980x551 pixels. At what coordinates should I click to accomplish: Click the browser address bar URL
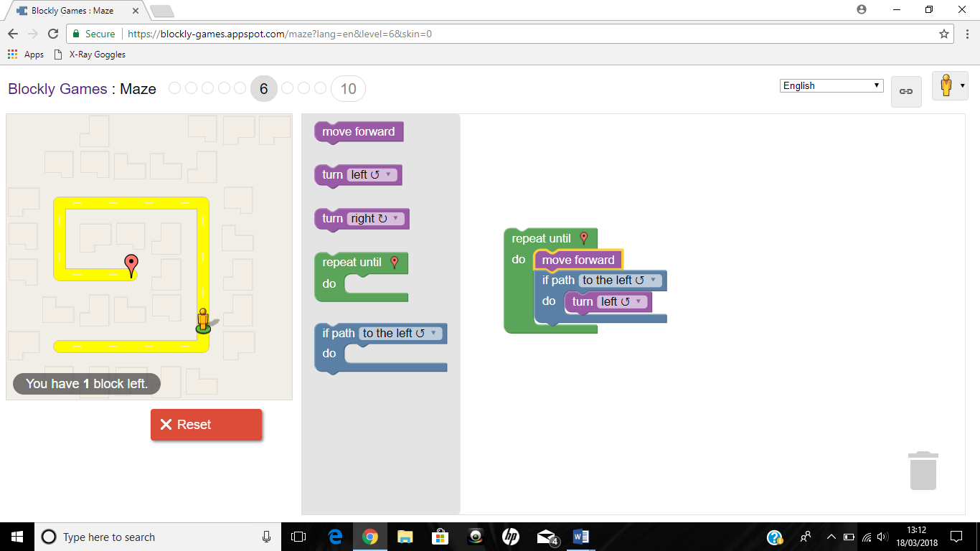click(280, 34)
